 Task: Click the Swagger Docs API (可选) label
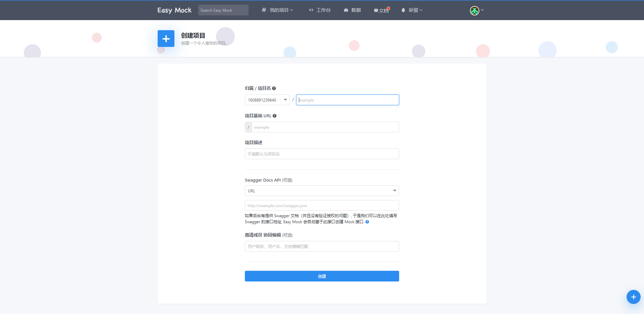pos(269,180)
